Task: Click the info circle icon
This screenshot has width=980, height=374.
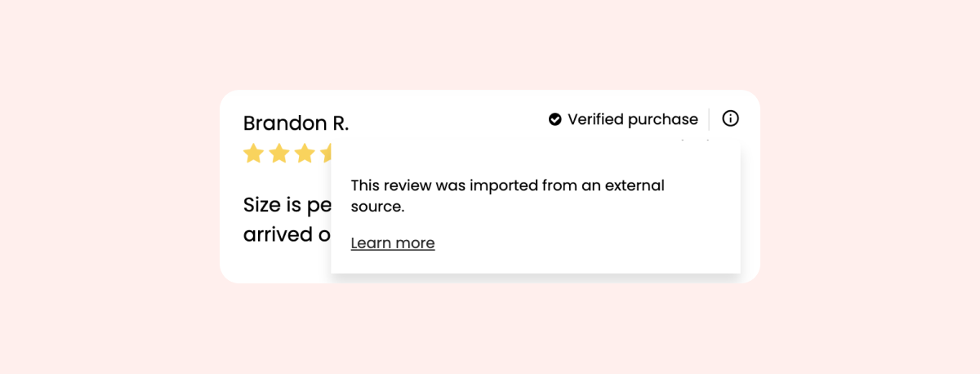Action: pyautogui.click(x=730, y=119)
